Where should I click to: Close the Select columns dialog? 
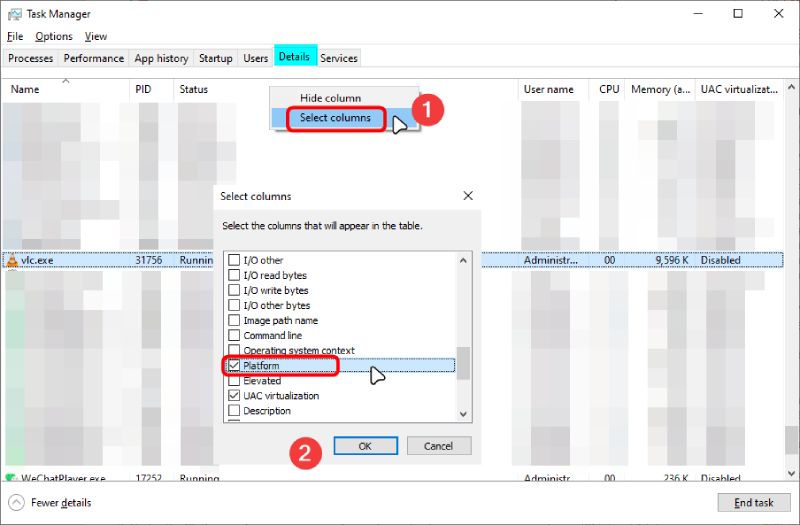point(468,196)
